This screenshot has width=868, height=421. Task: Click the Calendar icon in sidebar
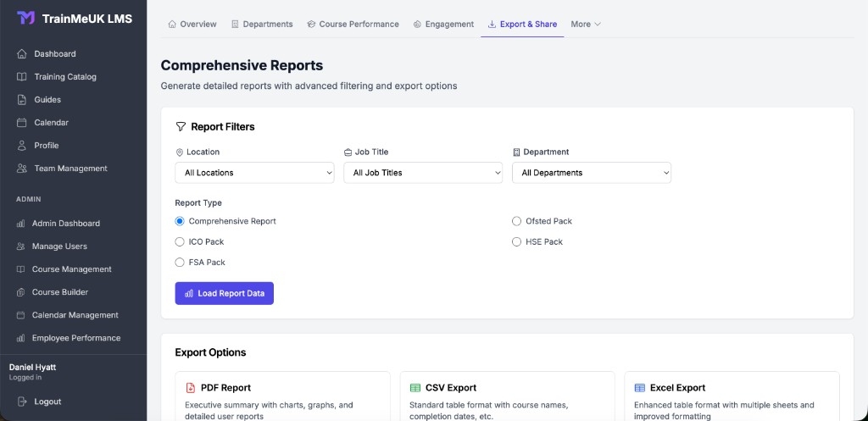click(21, 123)
